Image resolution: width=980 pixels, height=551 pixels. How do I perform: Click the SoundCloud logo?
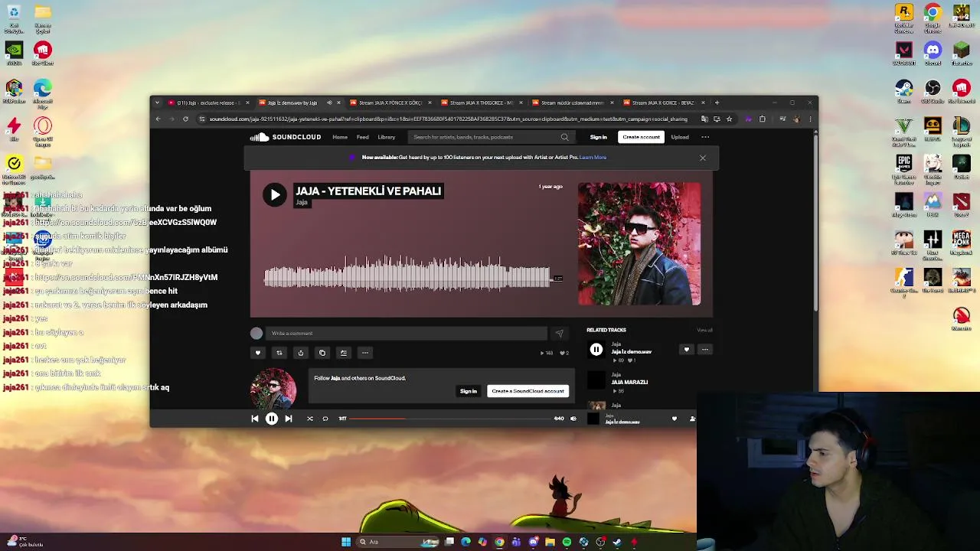[x=286, y=137]
